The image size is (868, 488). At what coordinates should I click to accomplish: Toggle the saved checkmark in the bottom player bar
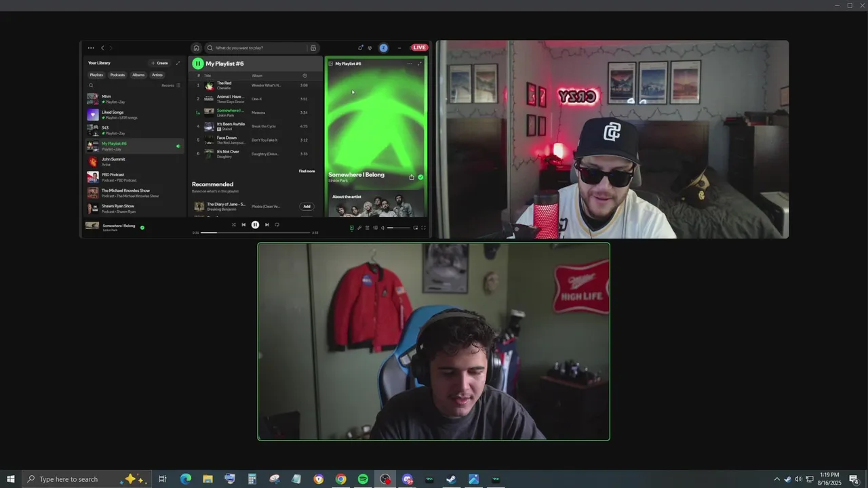[x=142, y=228]
